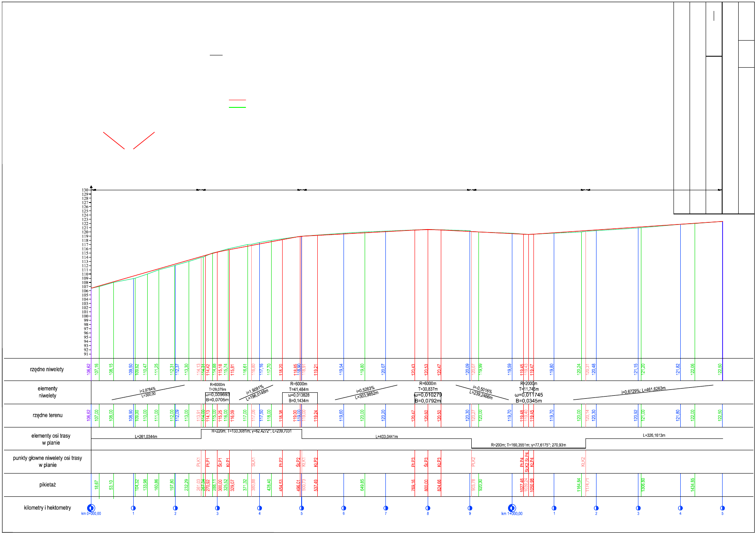
Task: Click the gradient label i=1,9091%
Action: 255,390
